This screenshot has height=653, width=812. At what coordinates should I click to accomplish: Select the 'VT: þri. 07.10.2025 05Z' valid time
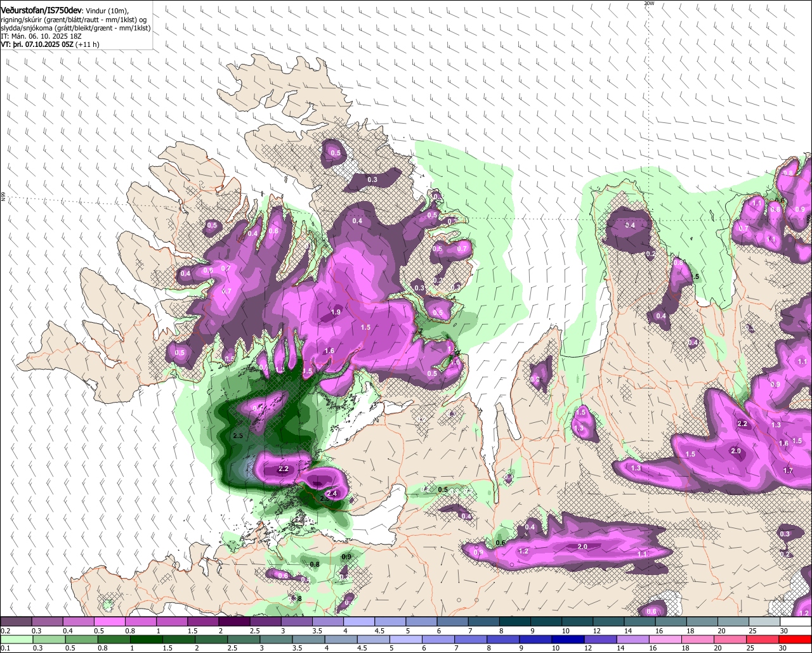[37, 44]
